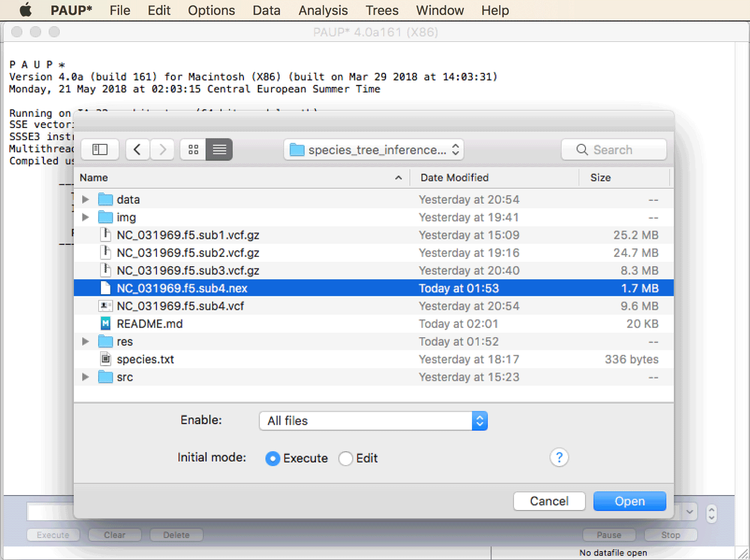Image resolution: width=750 pixels, height=560 pixels.
Task: Click Clear button in PAUP window
Action: click(114, 535)
